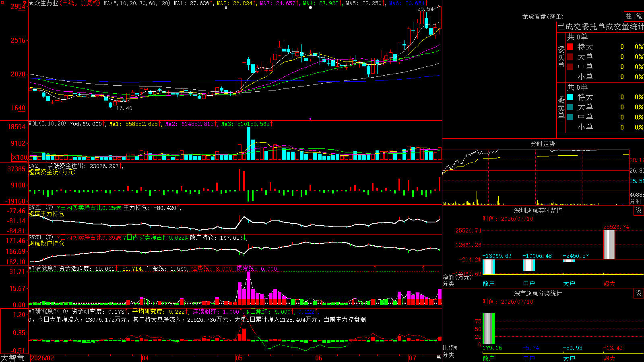
Task: Jump to month 07 on the timeline
Action: (413, 358)
